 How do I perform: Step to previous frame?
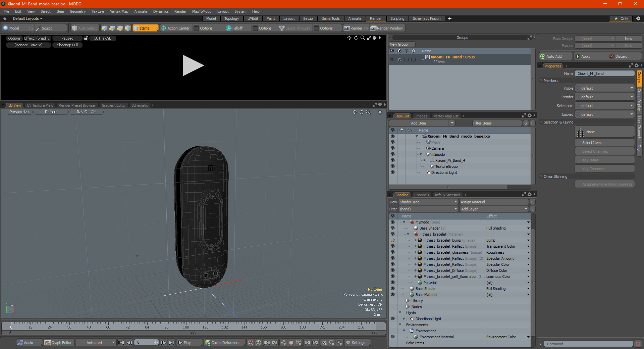click(129, 343)
